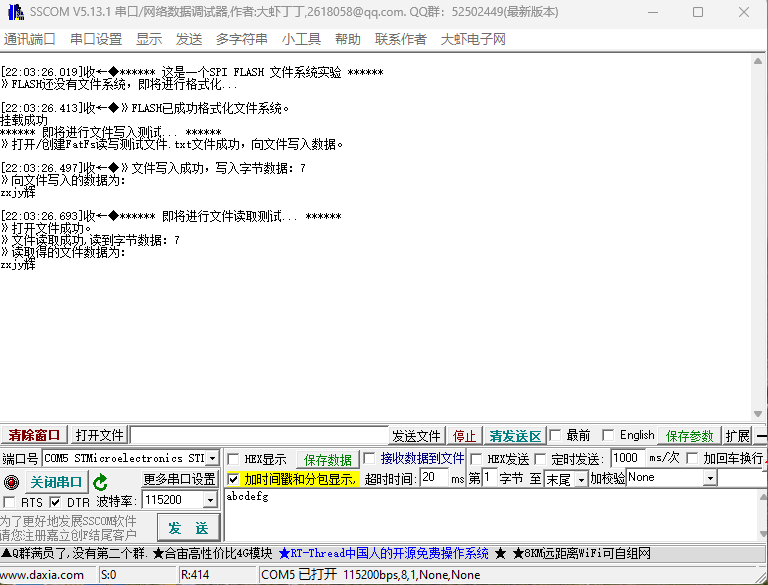Click the 保存数据 button

pos(328,459)
